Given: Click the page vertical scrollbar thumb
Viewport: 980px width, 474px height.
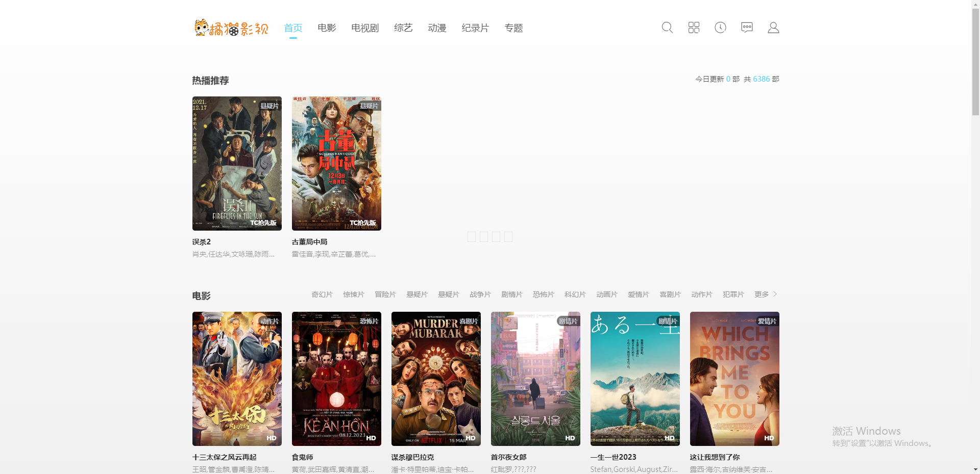Looking at the screenshot, I should click(x=975, y=61).
